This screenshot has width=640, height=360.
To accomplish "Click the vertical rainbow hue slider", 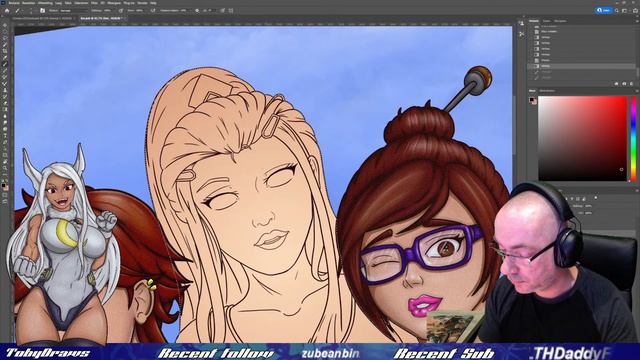I will (633, 138).
